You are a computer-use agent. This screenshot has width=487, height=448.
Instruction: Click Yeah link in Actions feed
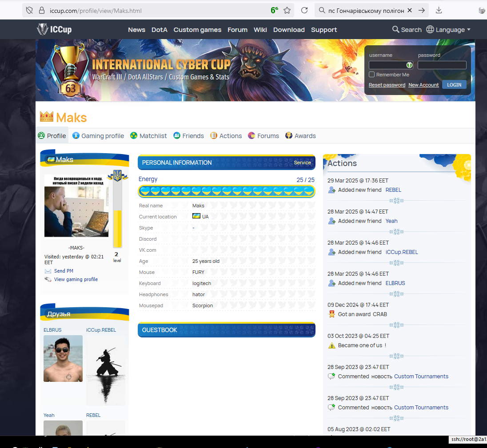click(391, 221)
